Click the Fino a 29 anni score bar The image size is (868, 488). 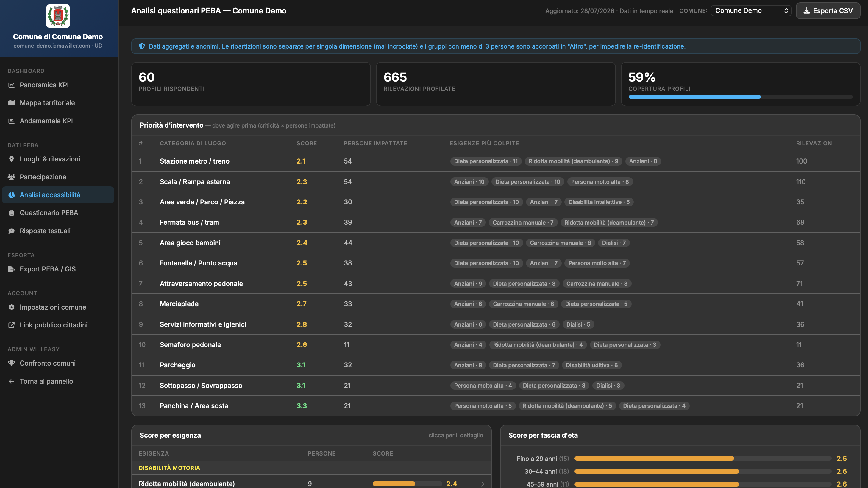click(x=703, y=458)
